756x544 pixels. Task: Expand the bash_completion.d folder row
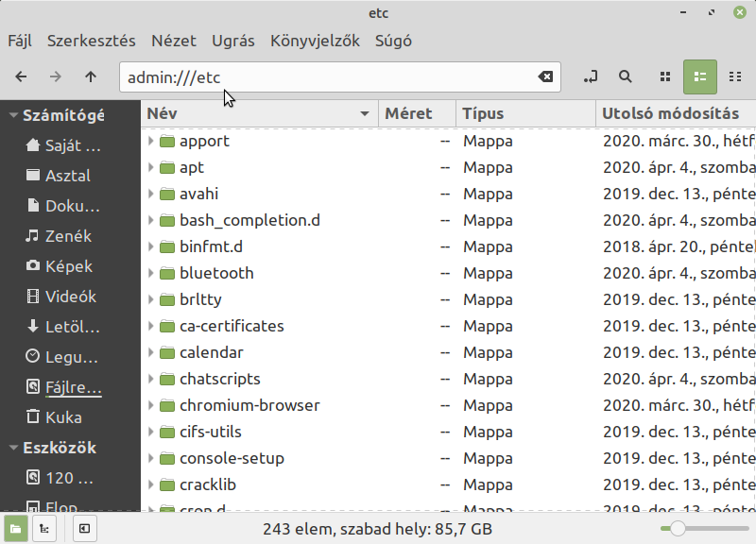150,220
